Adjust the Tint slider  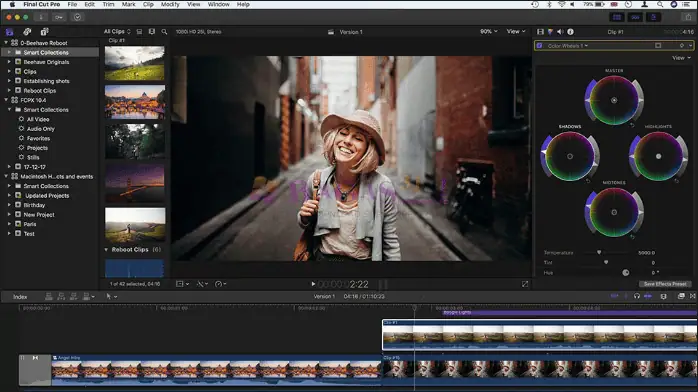(606, 263)
